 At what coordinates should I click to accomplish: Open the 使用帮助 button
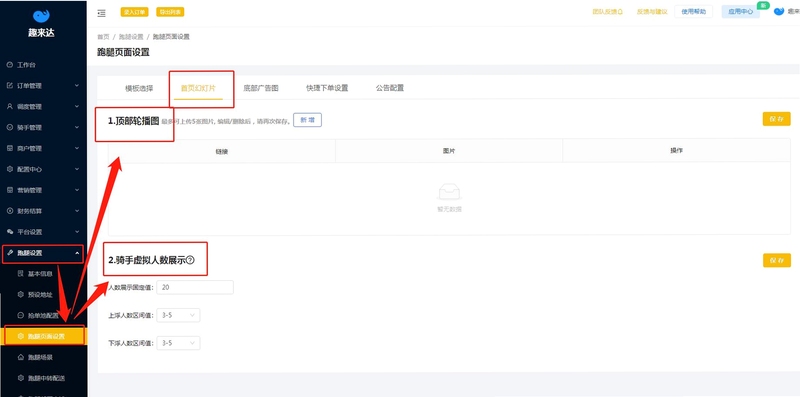pyautogui.click(x=693, y=12)
